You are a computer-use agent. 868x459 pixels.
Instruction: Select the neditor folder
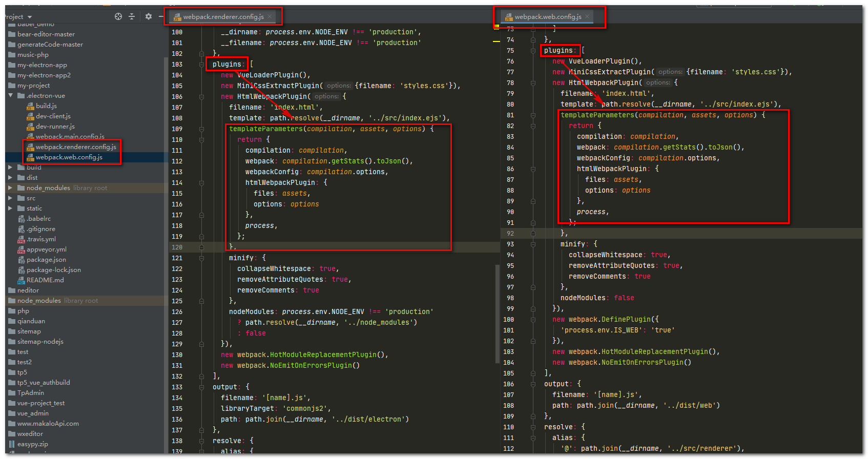point(28,290)
